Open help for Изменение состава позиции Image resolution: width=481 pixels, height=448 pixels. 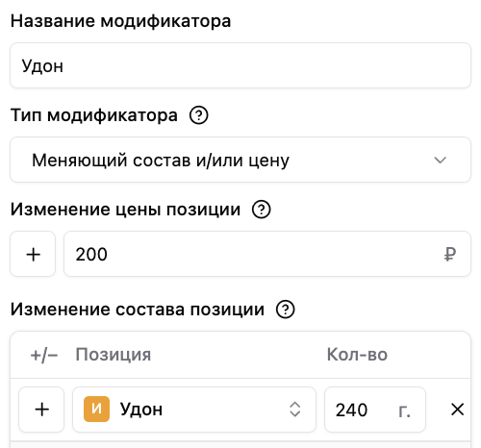[286, 310]
